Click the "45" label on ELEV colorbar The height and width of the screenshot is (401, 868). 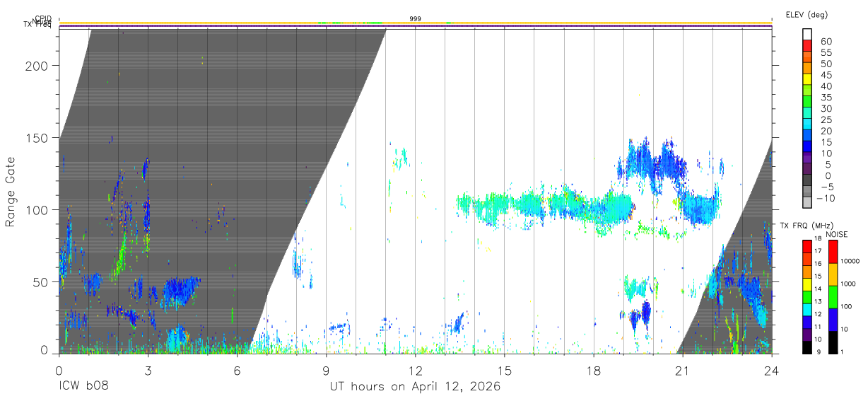click(x=826, y=75)
